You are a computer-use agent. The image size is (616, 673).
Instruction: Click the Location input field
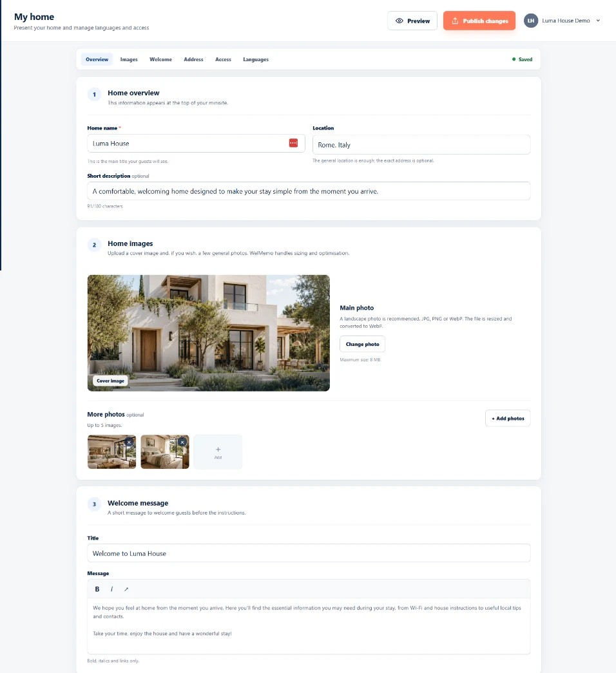pyautogui.click(x=421, y=145)
